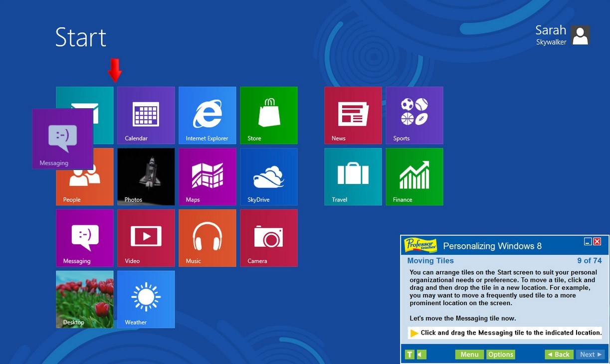The image size is (610, 364).
Task: Start the Music app
Action: tap(207, 238)
